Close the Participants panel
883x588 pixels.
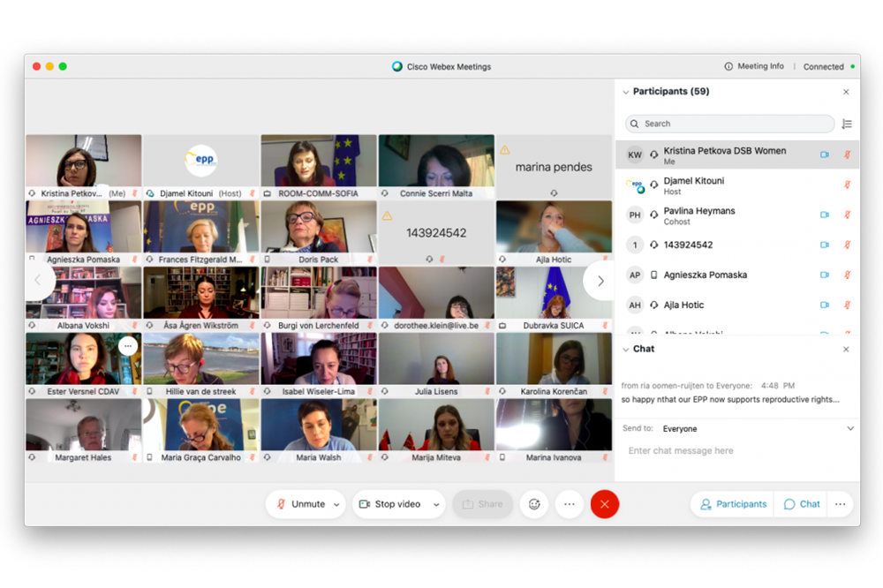[846, 92]
